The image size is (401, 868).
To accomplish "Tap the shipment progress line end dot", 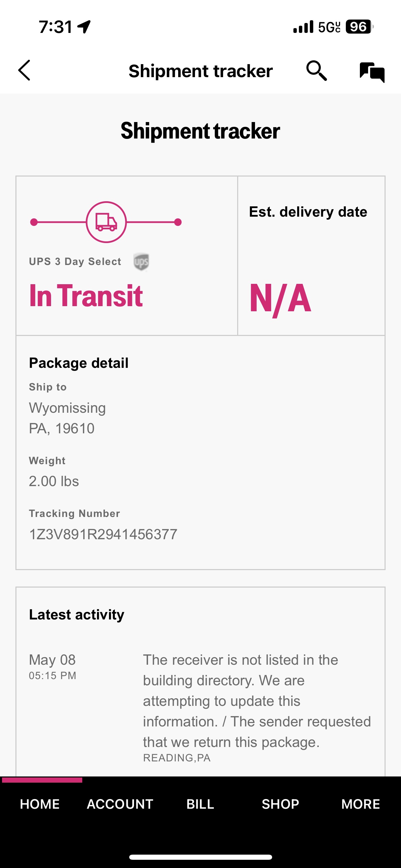I will pyautogui.click(x=178, y=222).
